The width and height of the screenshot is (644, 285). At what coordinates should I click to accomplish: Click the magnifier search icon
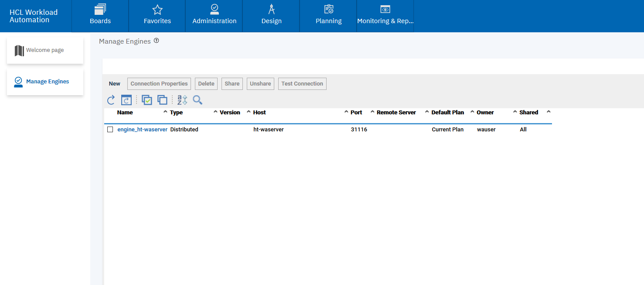198,100
